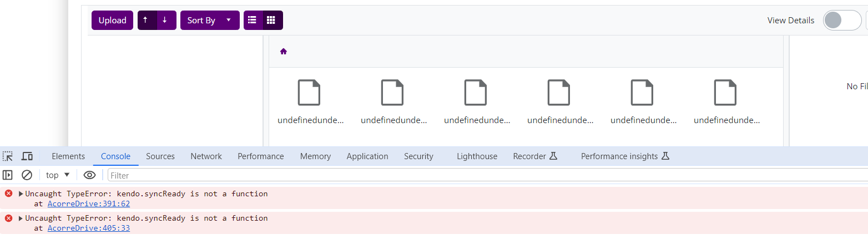
Task: Expand the second kendo.syncReady TypeError
Action: [x=21, y=218]
